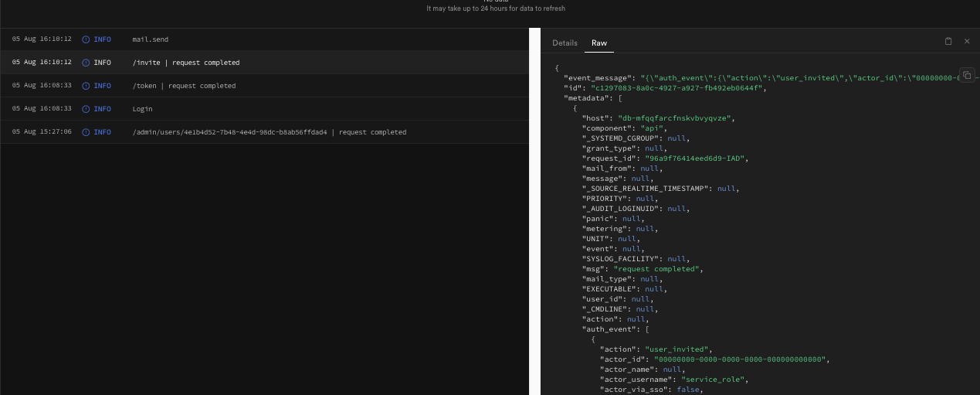Viewport: 980px width, 395px height.
Task: Click the 05 Aug 15:27:06 timestamp
Action: (x=42, y=132)
